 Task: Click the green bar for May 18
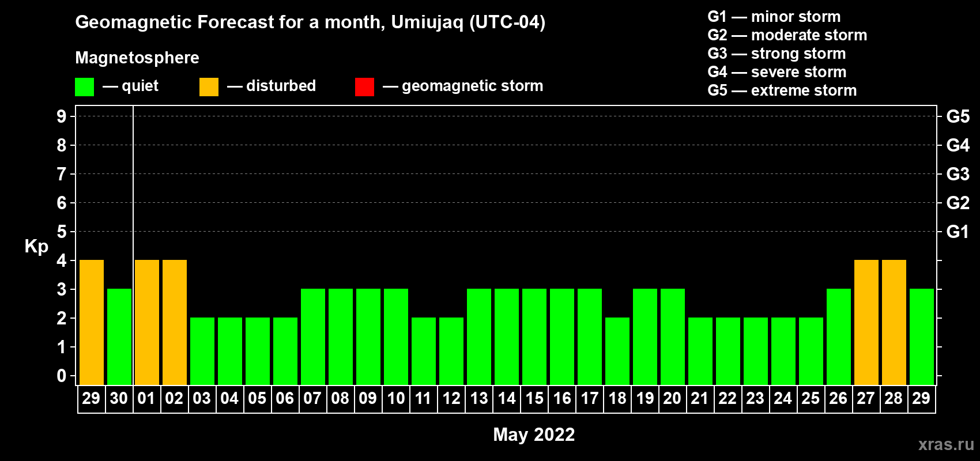click(617, 351)
